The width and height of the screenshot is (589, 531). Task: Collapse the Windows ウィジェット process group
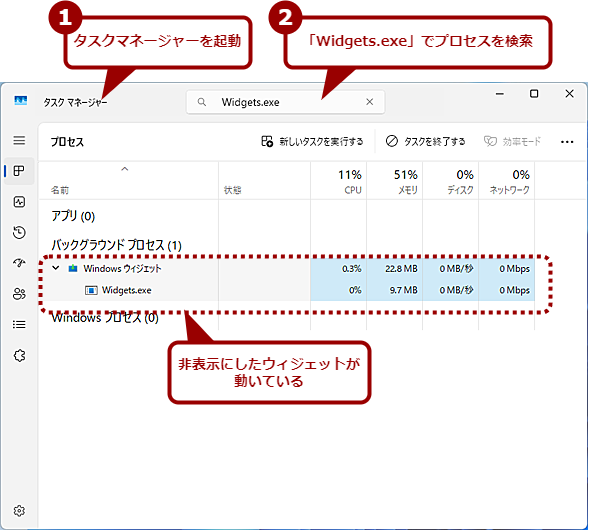[56, 268]
